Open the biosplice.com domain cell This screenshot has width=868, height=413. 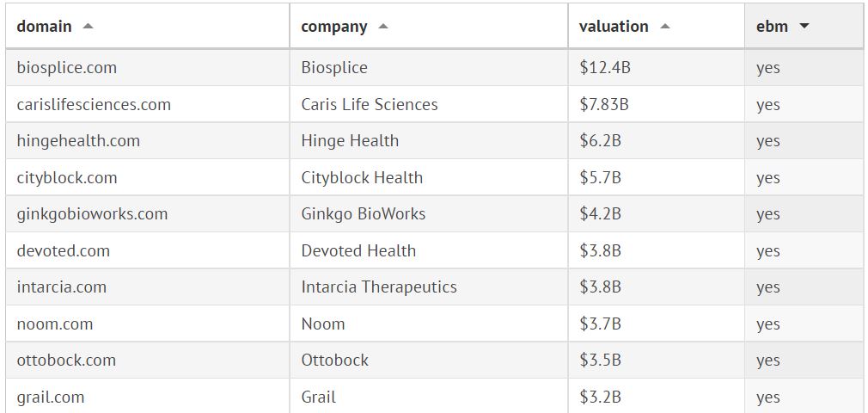click(67, 68)
